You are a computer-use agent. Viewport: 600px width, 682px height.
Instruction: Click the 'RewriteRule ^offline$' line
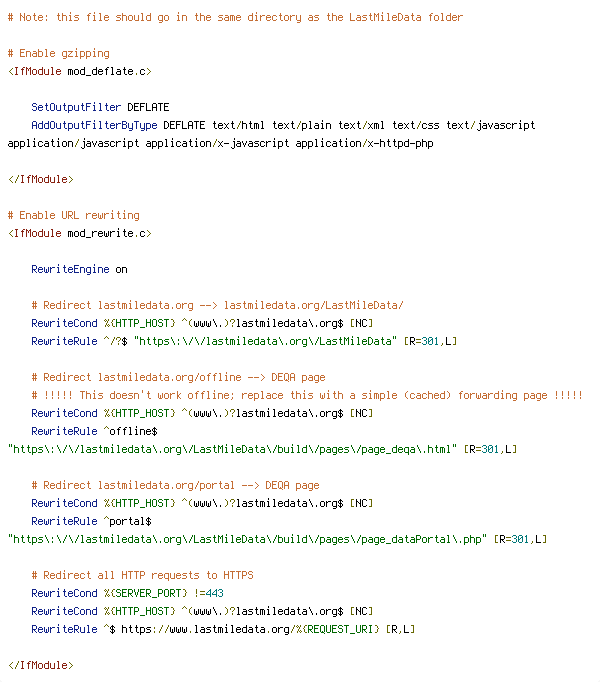click(x=94, y=431)
